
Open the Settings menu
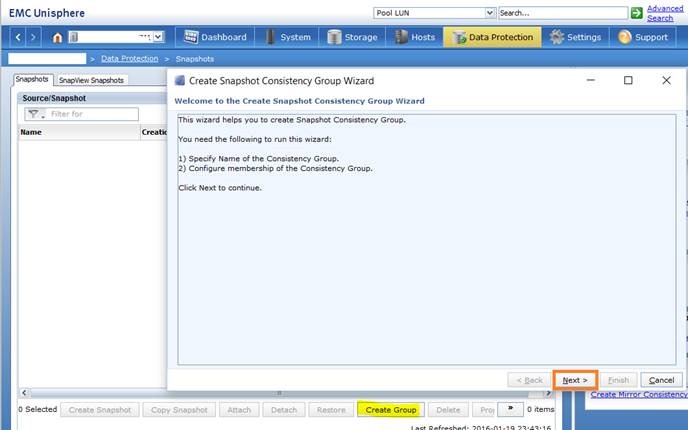575,37
